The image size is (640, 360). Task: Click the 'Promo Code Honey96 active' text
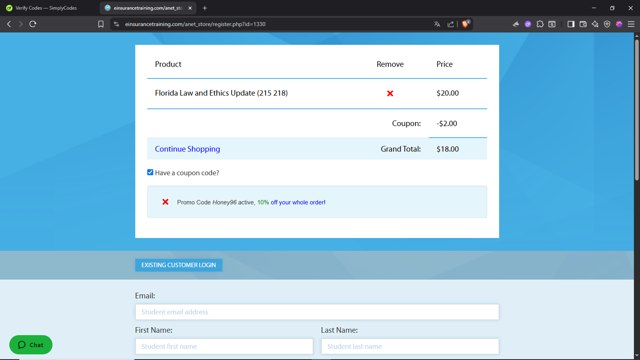coord(216,202)
